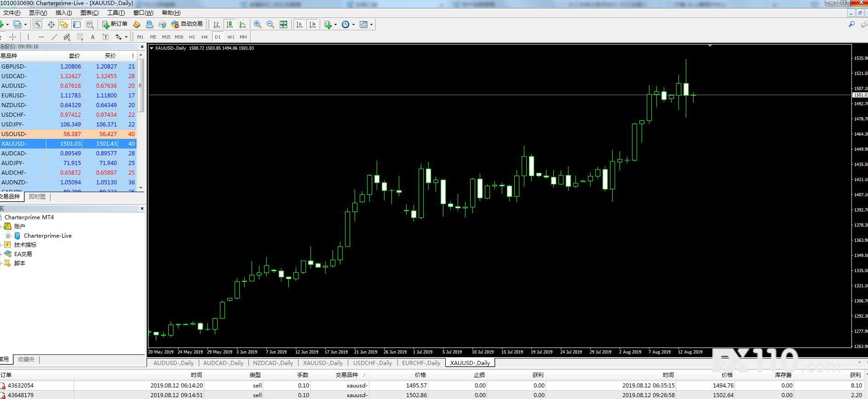The width and height of the screenshot is (868, 399).
Task: Select the Fibonacci retracement tool
Action: tap(80, 37)
